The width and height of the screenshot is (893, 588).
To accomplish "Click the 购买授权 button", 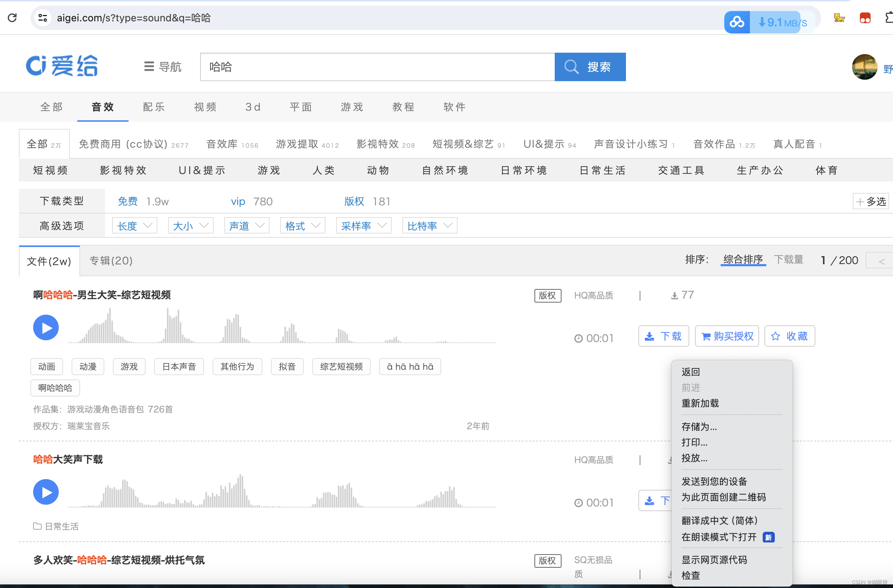I will (x=727, y=336).
